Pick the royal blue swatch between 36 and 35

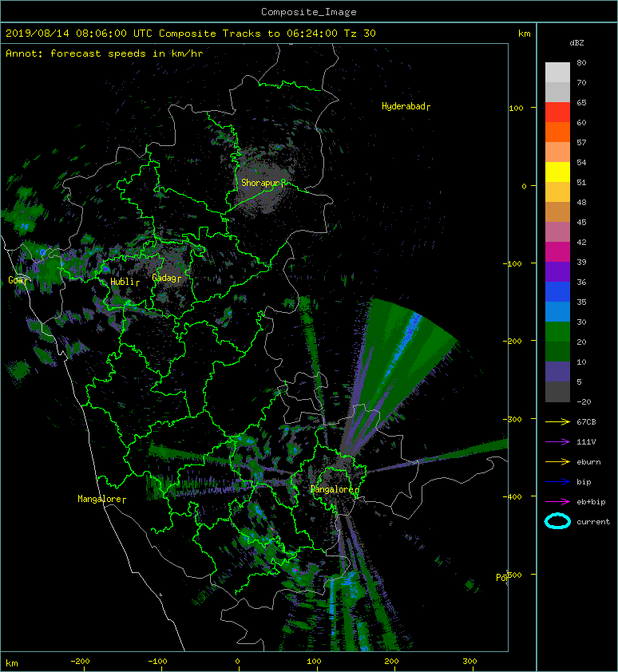[x=557, y=292]
